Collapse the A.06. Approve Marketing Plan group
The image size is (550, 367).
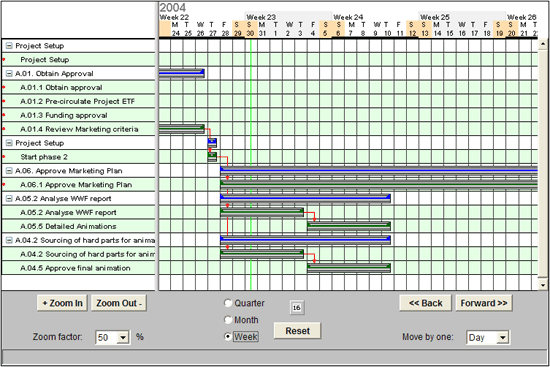point(9,171)
